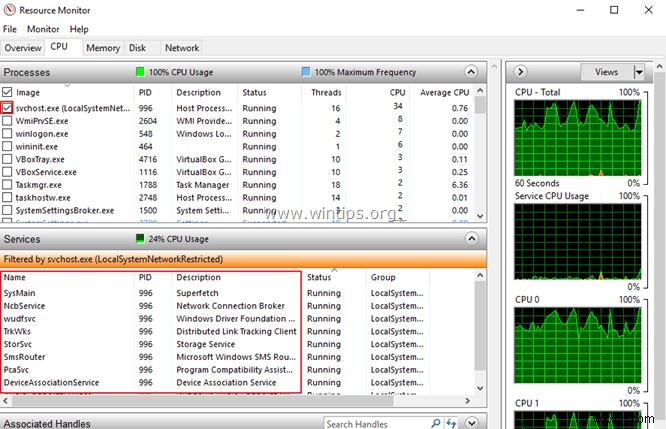Select the Taskmgr.exe process name

click(39, 185)
